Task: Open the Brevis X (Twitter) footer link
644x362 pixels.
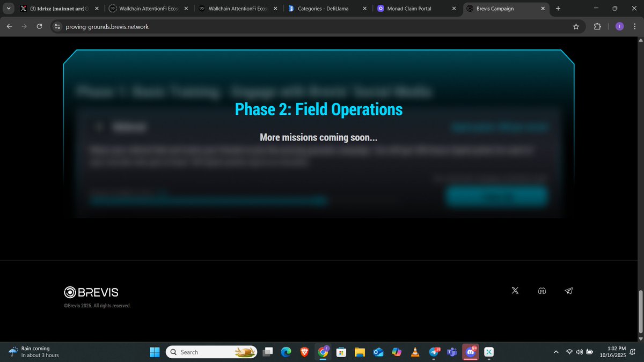Action: coord(515,291)
